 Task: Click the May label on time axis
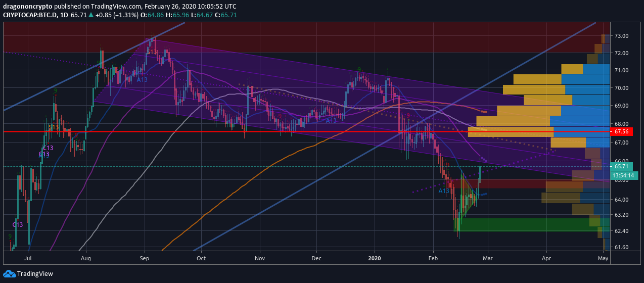point(603,258)
